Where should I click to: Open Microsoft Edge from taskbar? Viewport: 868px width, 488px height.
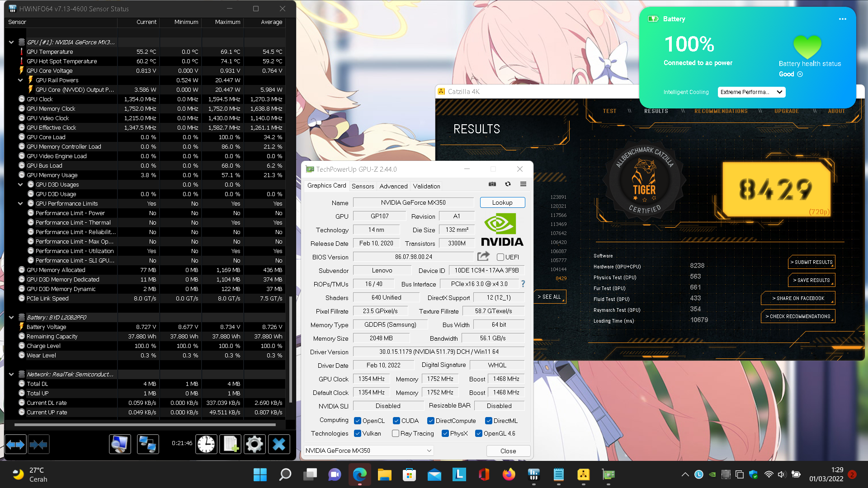(360, 474)
